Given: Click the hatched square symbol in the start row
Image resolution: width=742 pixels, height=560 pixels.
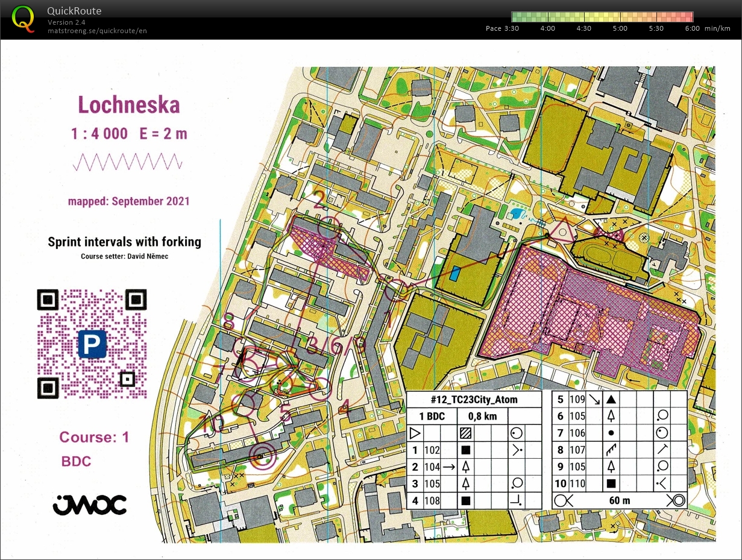Looking at the screenshot, I should tap(465, 433).
